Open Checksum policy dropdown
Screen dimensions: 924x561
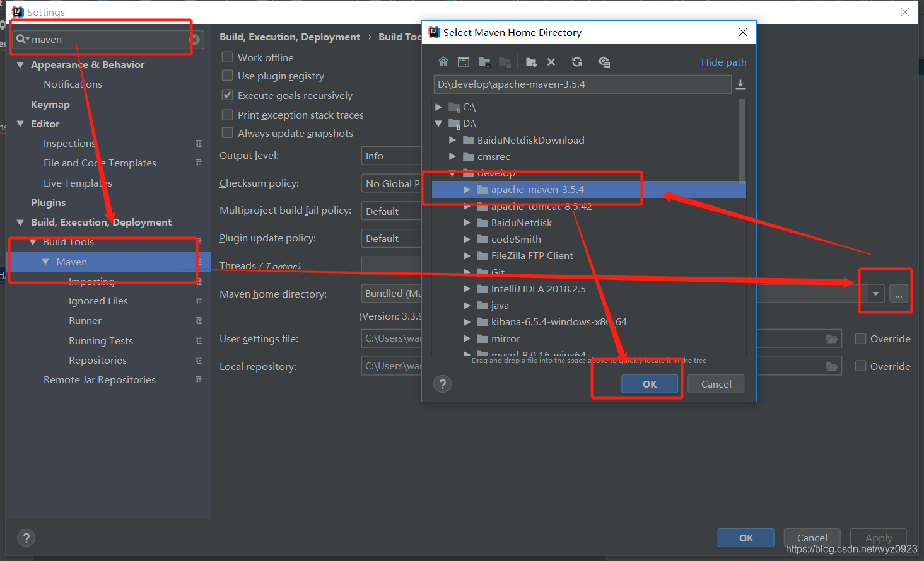(x=391, y=183)
